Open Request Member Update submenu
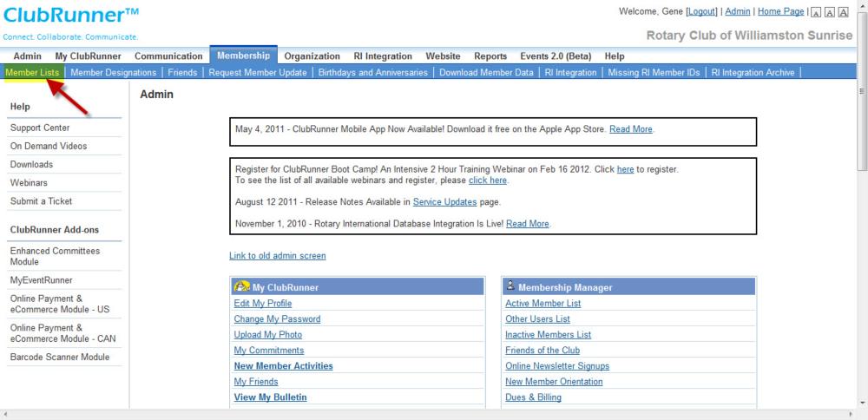868x420 pixels. (x=258, y=73)
